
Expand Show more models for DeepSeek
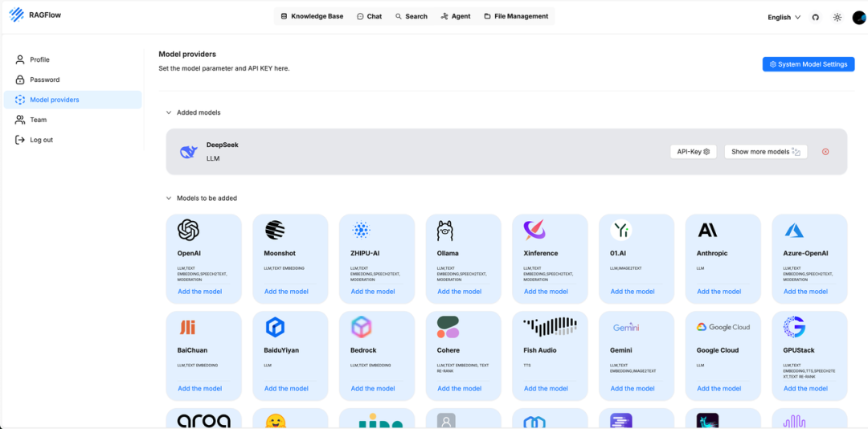[766, 152]
